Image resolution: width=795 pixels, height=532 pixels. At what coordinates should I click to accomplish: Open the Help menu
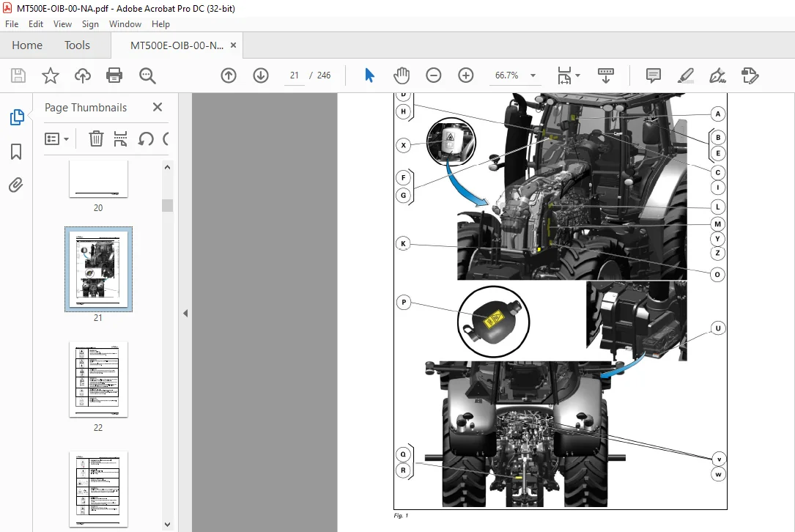160,24
